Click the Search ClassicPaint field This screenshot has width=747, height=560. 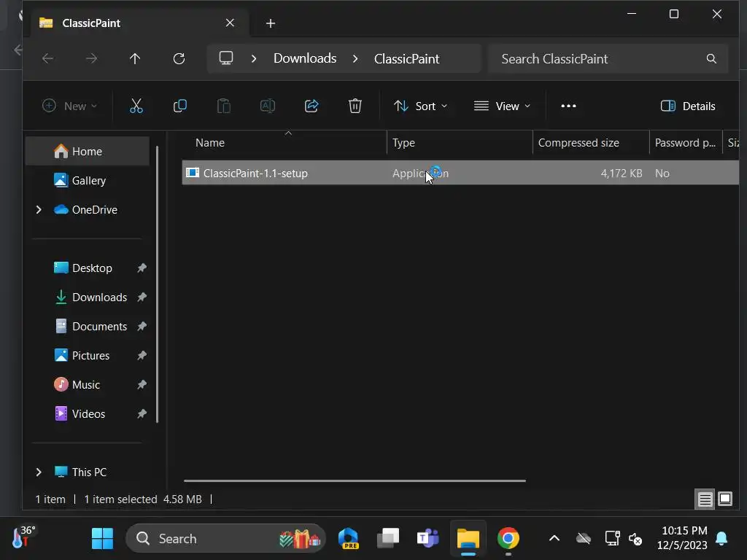point(608,58)
